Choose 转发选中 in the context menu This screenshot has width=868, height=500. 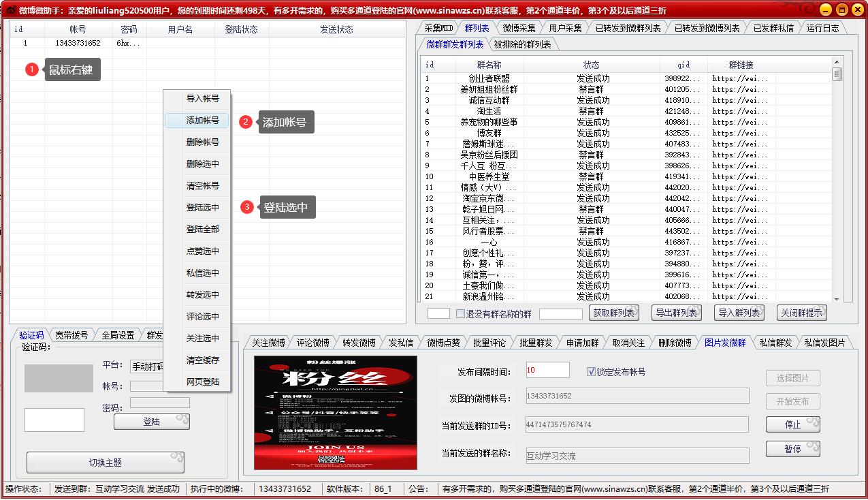(x=203, y=295)
